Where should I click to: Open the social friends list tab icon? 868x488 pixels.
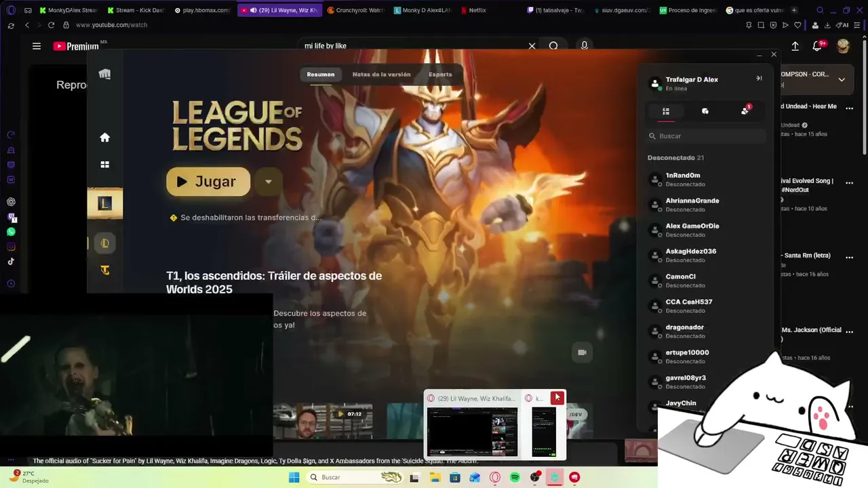pos(666,111)
